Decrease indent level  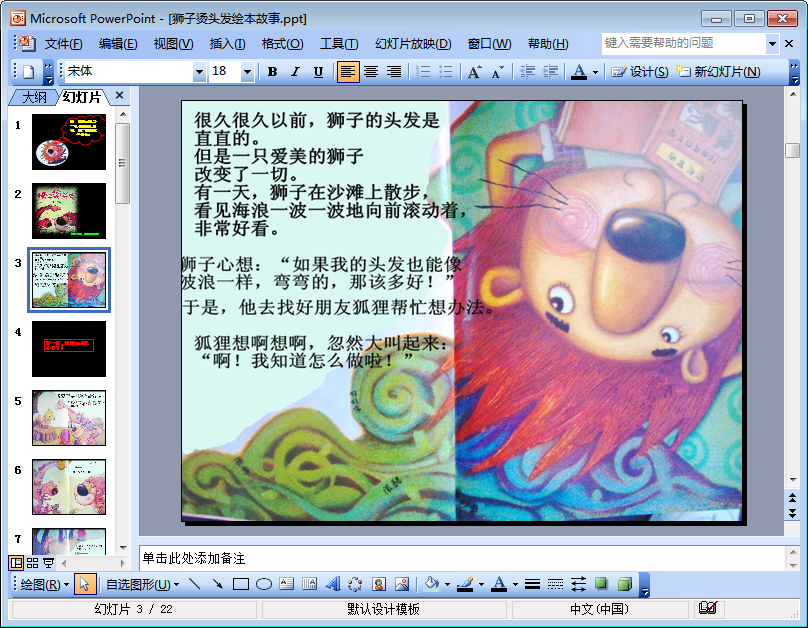click(x=527, y=72)
